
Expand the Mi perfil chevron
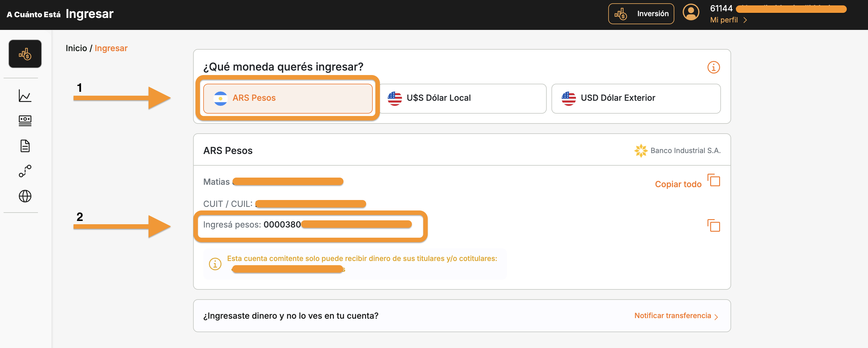coord(746,20)
